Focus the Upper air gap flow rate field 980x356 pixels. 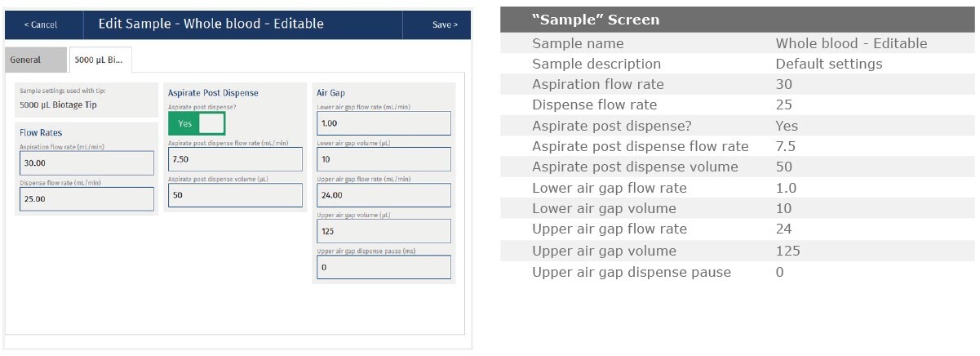(384, 195)
